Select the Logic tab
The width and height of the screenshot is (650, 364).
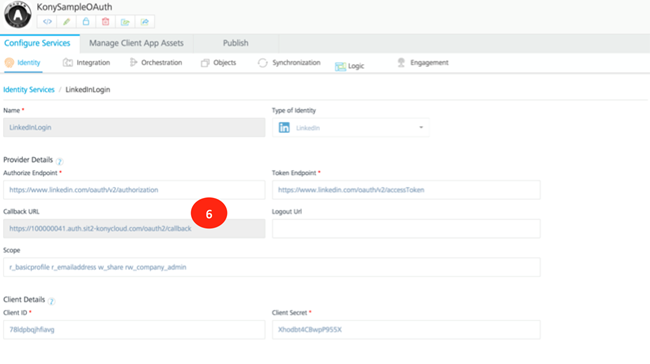click(349, 66)
